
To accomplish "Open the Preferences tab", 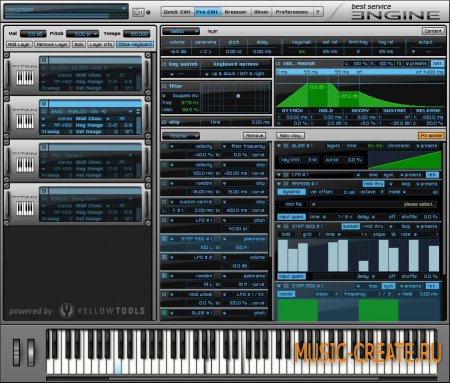I will (292, 12).
